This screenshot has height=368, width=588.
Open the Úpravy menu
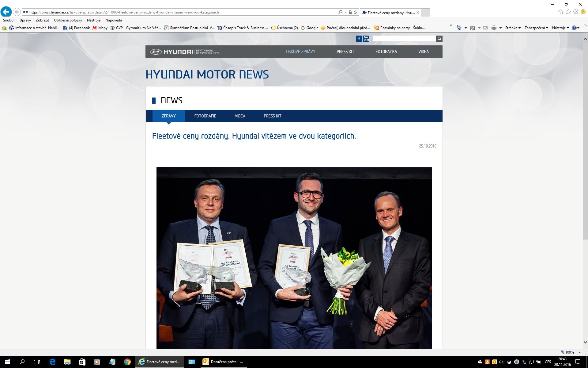[25, 20]
